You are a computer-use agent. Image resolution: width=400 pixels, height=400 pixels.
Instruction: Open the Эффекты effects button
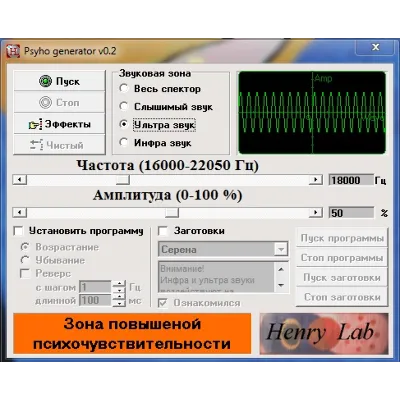(59, 124)
